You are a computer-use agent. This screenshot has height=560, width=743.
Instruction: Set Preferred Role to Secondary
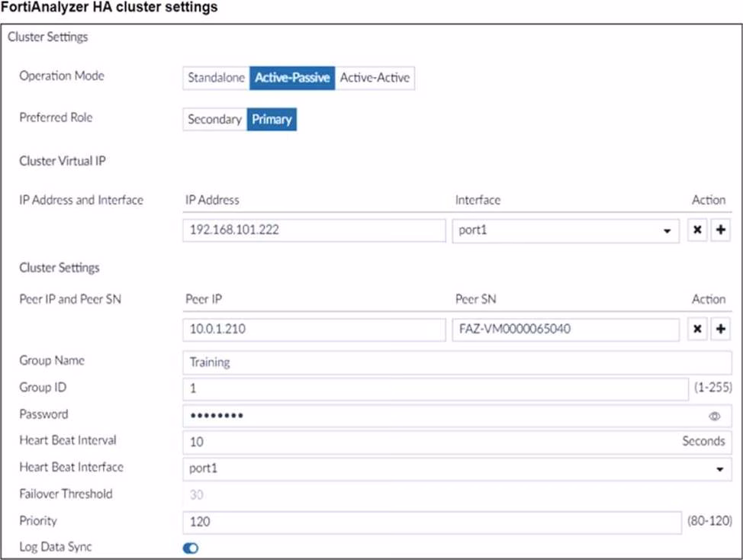[214, 120]
